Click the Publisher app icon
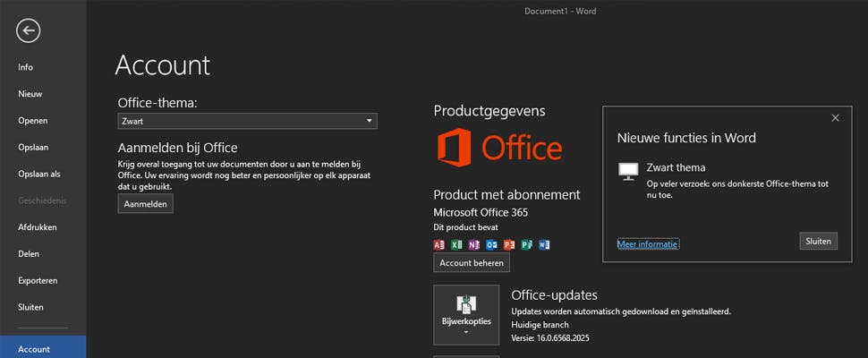868x358 pixels. pos(526,244)
